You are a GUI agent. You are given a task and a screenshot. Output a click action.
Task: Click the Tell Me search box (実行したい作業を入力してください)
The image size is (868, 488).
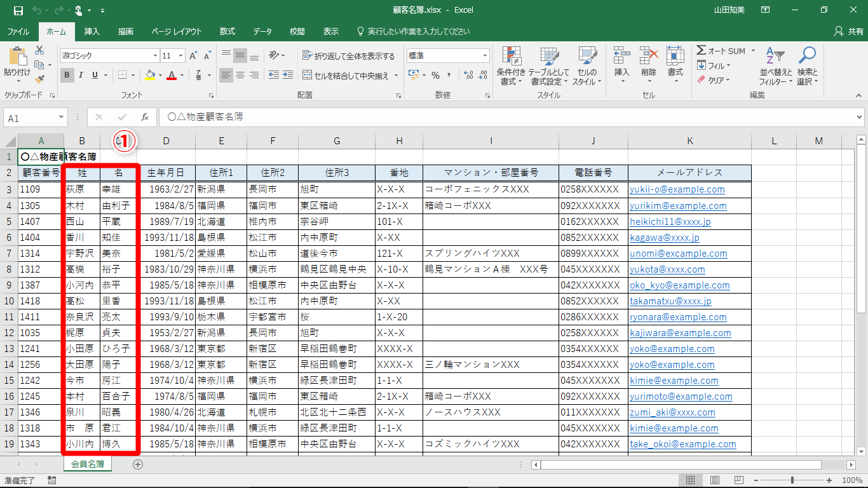pos(414,31)
